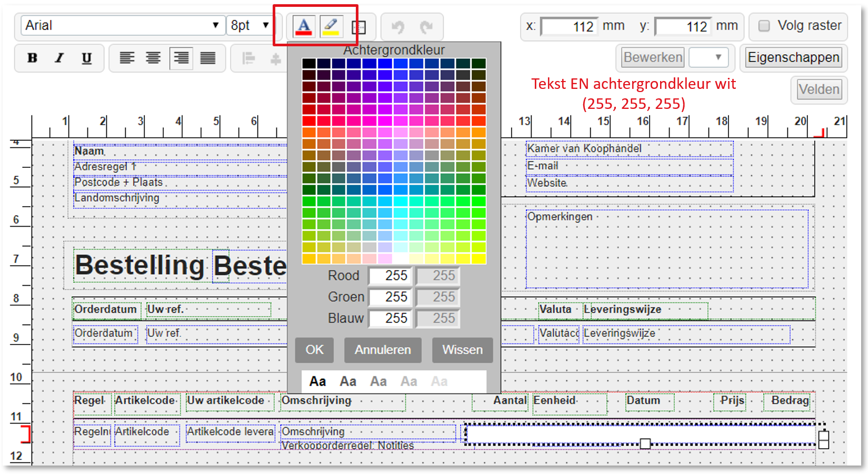Click the text color icon
Viewport: 868px width, 475px height.
click(304, 26)
